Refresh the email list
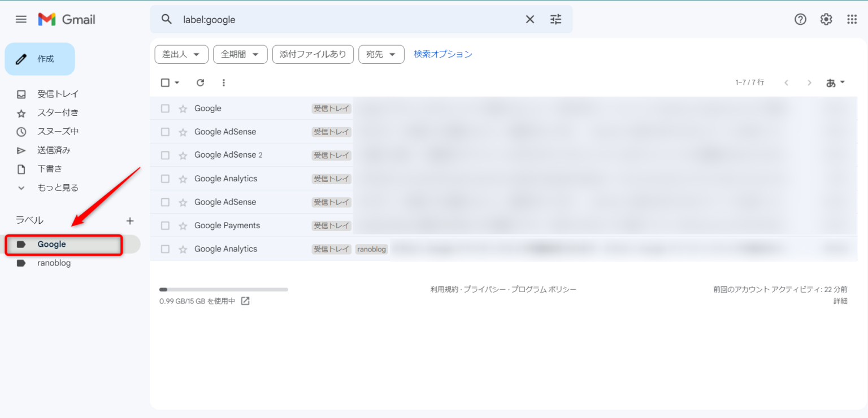Viewport: 868px width, 418px height. 200,82
